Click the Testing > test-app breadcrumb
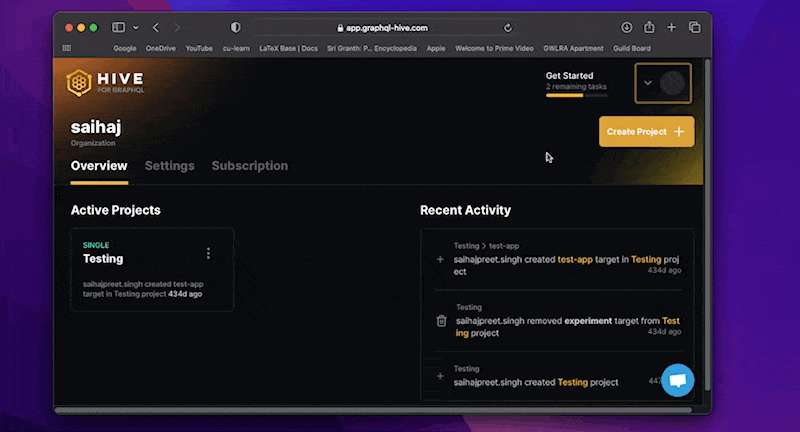The width and height of the screenshot is (800, 432). (x=486, y=246)
